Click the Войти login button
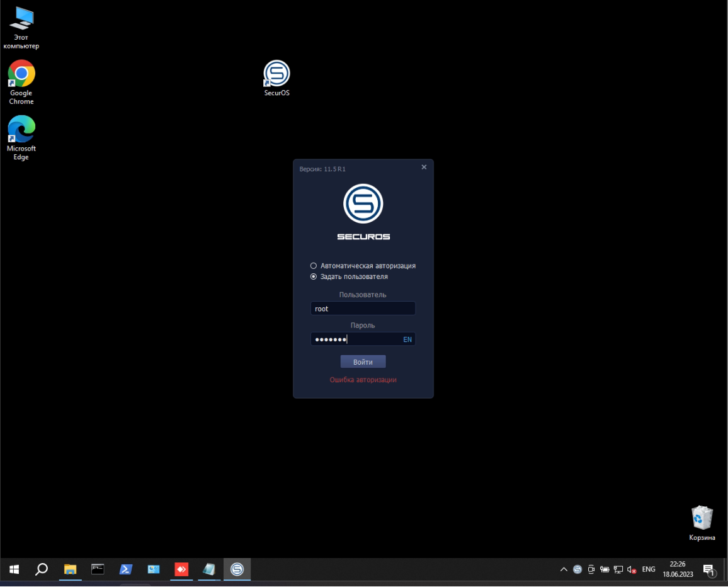 pyautogui.click(x=363, y=362)
